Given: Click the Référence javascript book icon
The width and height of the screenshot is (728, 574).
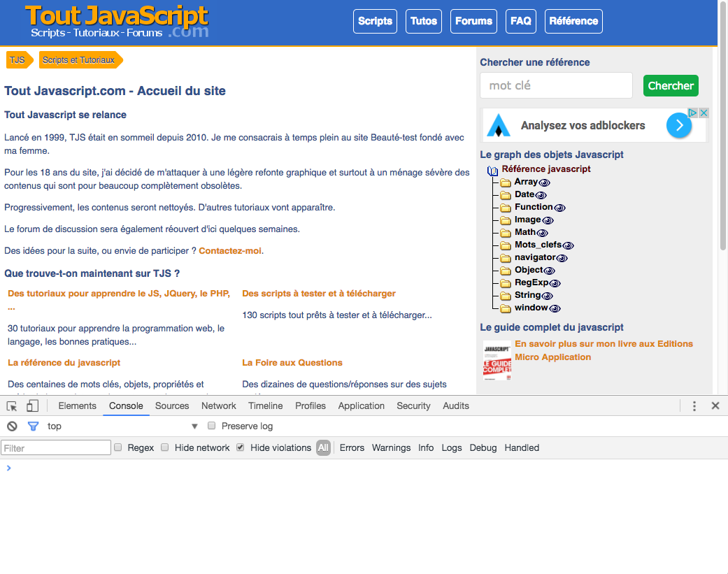Looking at the screenshot, I should click(x=492, y=171).
